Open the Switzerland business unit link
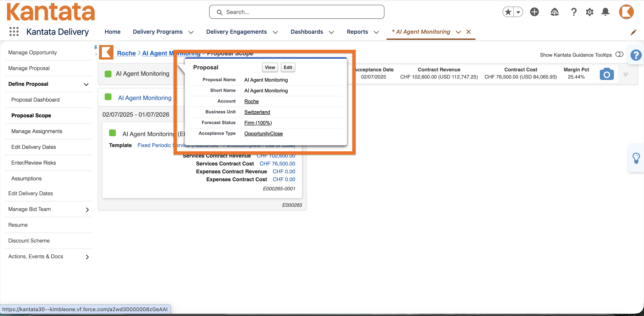 (x=257, y=112)
